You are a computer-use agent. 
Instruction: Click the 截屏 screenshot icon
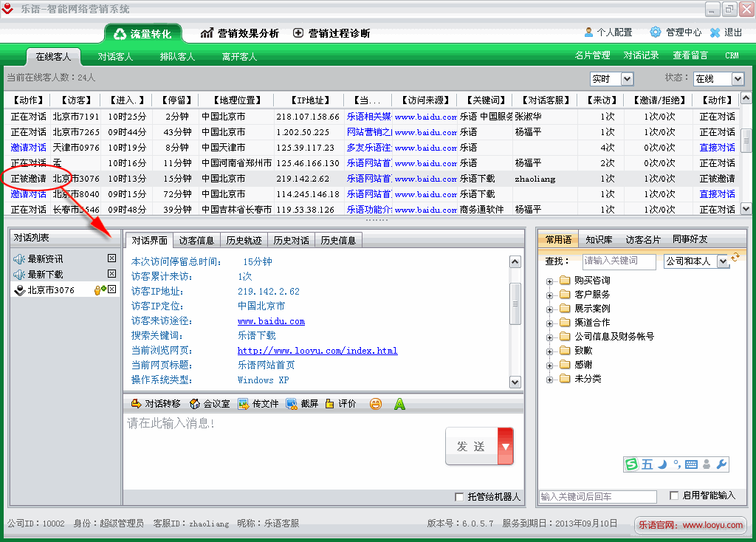pyautogui.click(x=292, y=404)
